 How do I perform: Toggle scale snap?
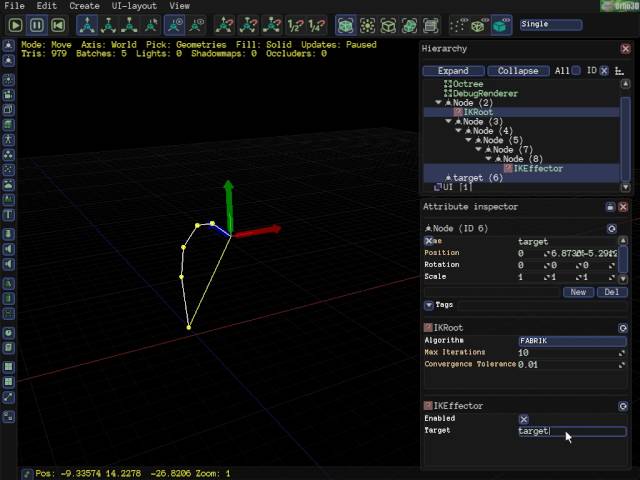pyautogui.click(x=271, y=25)
